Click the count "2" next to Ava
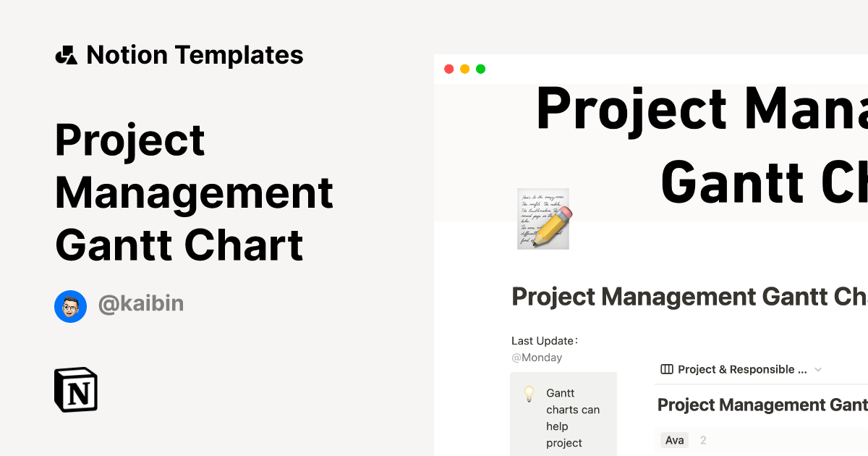 703,439
